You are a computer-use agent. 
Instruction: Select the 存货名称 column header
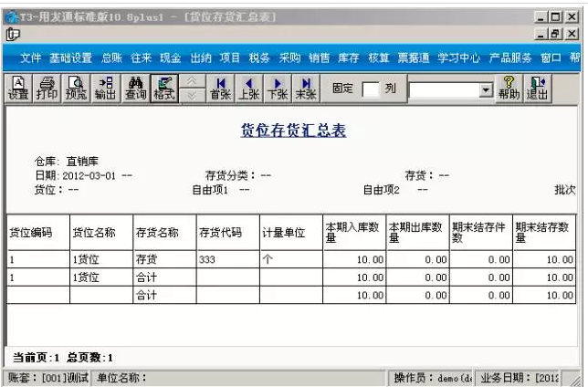point(164,233)
